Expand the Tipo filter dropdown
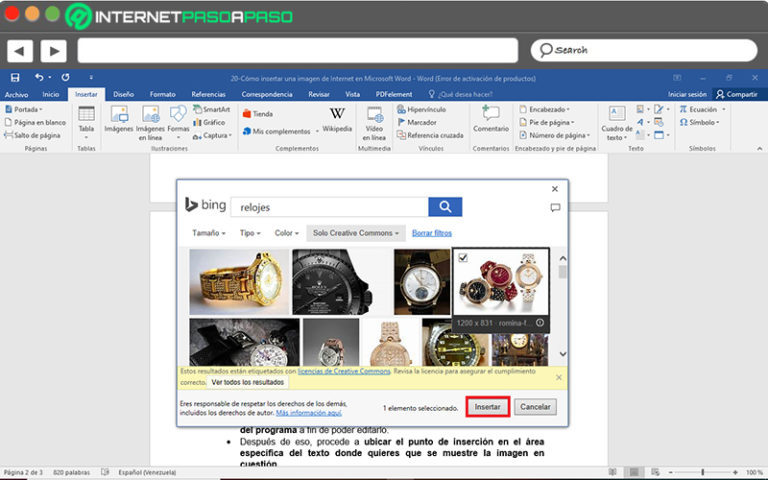The height and width of the screenshot is (480, 768). (250, 233)
